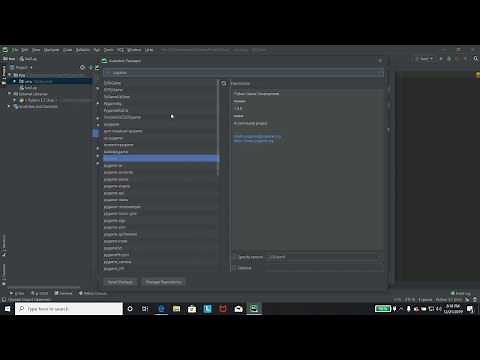Open the Python Console tool tab
This screenshot has height=360, width=480.
coord(93,293)
